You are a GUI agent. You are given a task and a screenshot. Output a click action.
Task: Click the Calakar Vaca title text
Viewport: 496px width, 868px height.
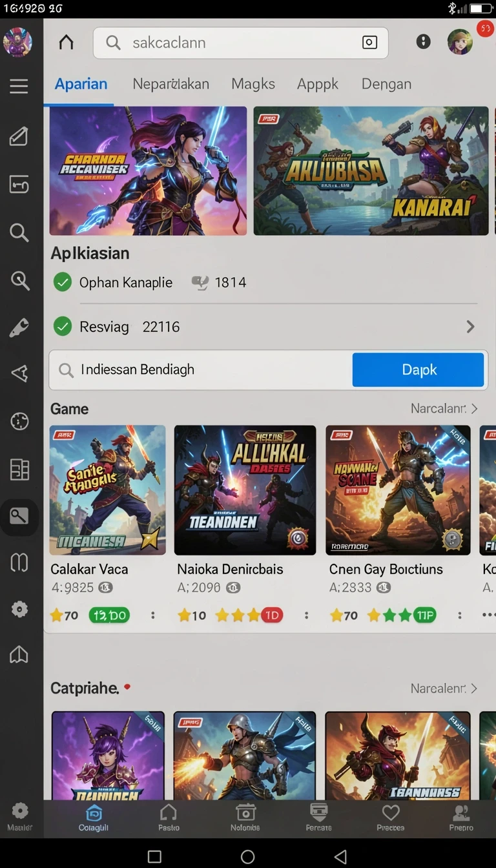pos(89,569)
